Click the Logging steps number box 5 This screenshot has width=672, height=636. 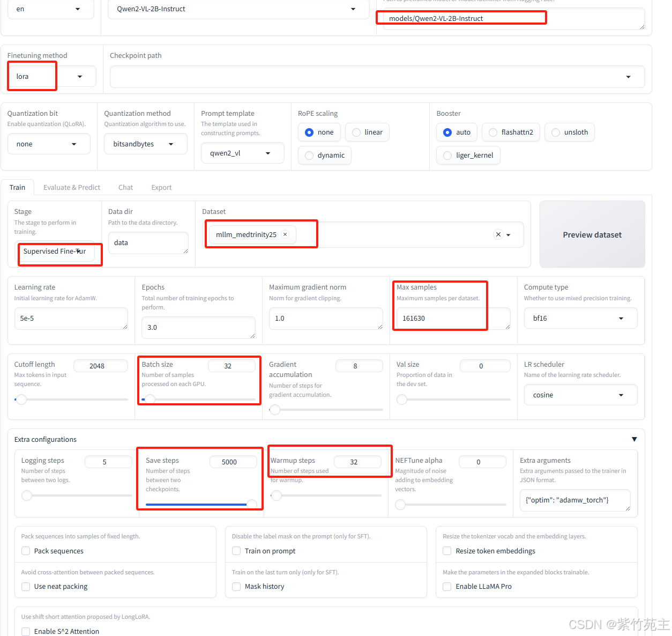(108, 462)
